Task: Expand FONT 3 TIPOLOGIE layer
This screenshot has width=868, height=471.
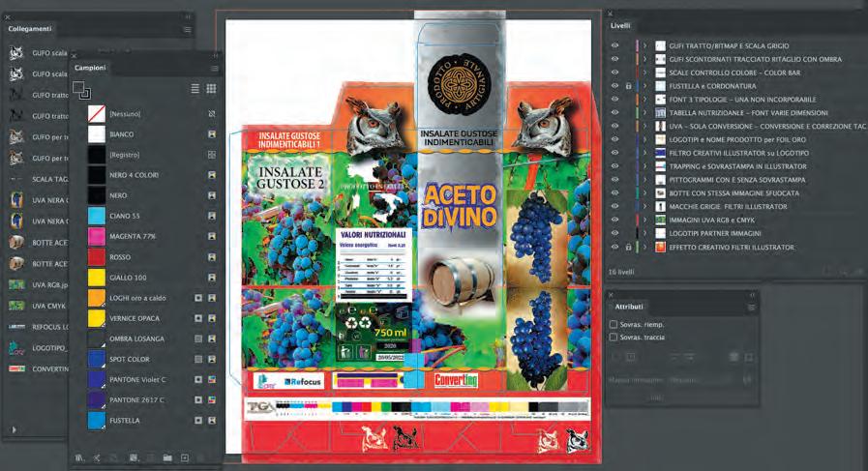Action: (644, 100)
